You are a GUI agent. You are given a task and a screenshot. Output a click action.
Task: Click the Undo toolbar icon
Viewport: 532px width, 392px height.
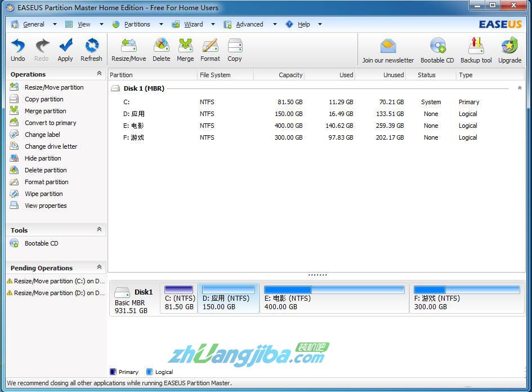tap(18, 50)
